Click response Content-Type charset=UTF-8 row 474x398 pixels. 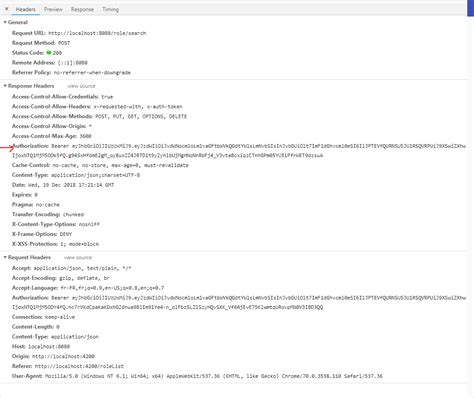(x=76, y=175)
